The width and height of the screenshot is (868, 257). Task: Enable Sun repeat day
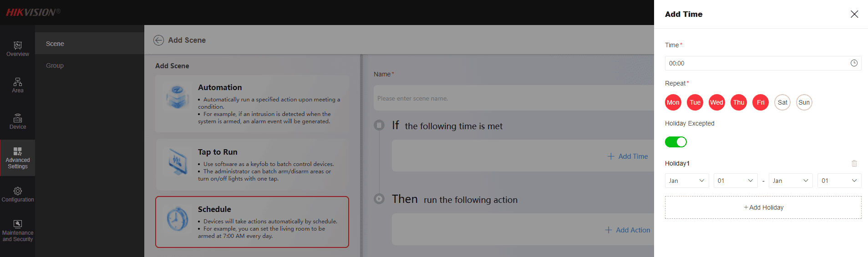(804, 102)
